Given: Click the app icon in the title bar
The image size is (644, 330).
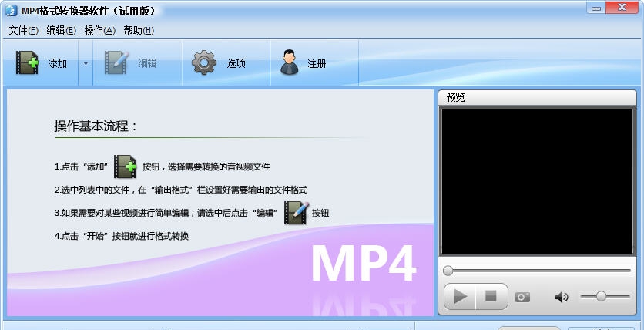Looking at the screenshot, I should (x=12, y=10).
